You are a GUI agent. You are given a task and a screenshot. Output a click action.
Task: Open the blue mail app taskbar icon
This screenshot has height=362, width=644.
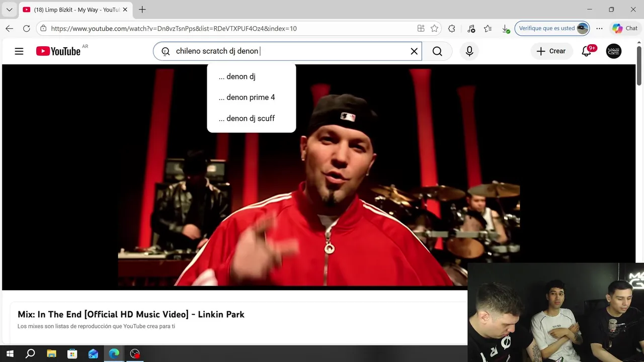(x=93, y=353)
